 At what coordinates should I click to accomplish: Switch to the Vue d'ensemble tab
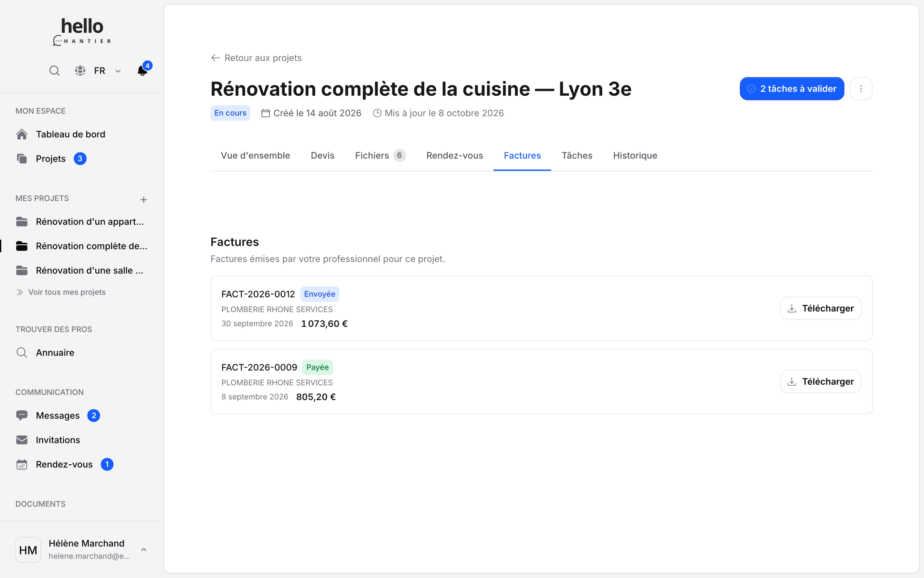click(x=255, y=156)
